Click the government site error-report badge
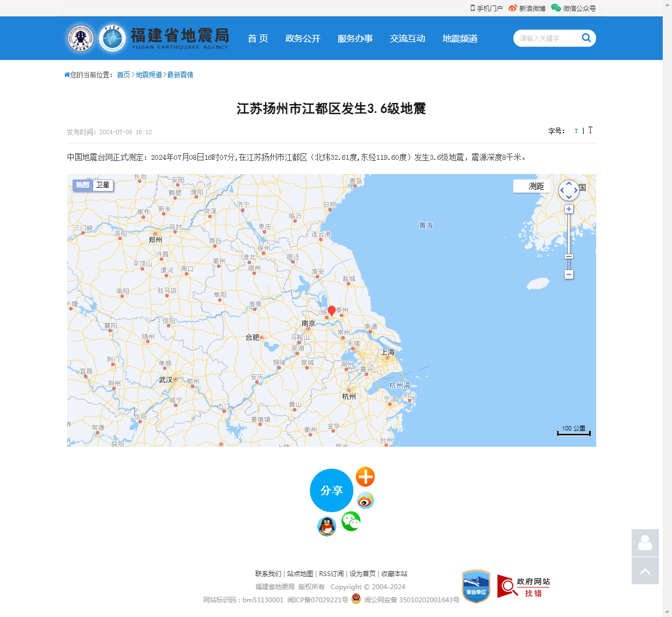 [523, 586]
